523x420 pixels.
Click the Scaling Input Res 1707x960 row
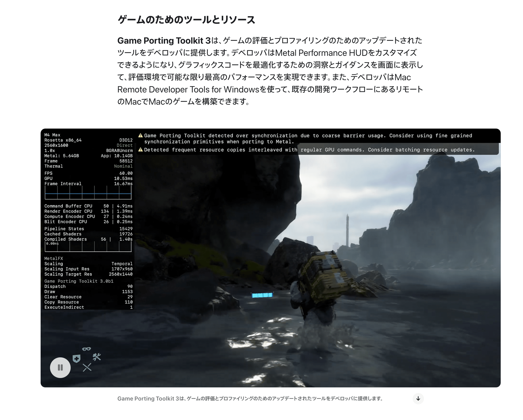coord(88,269)
